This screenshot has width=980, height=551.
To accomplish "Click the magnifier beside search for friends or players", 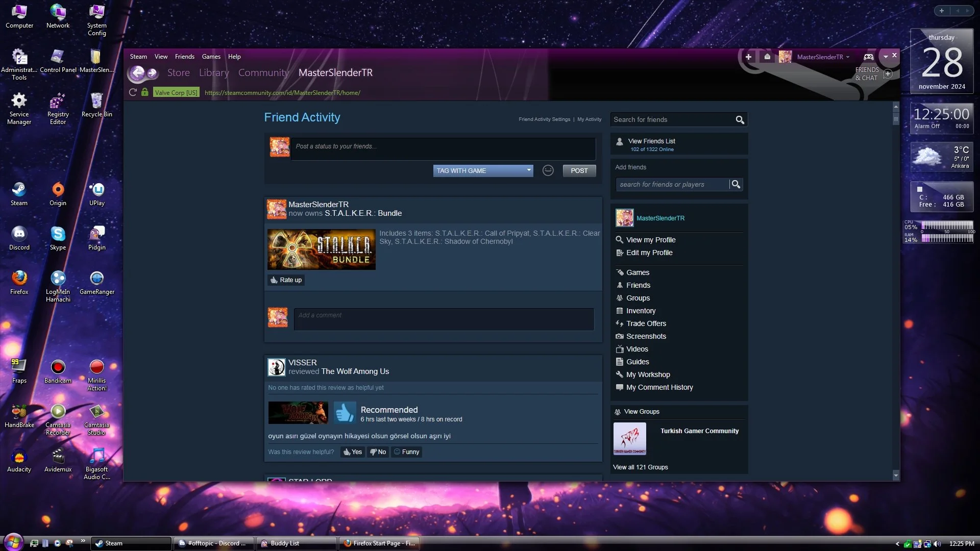I will (x=736, y=184).
